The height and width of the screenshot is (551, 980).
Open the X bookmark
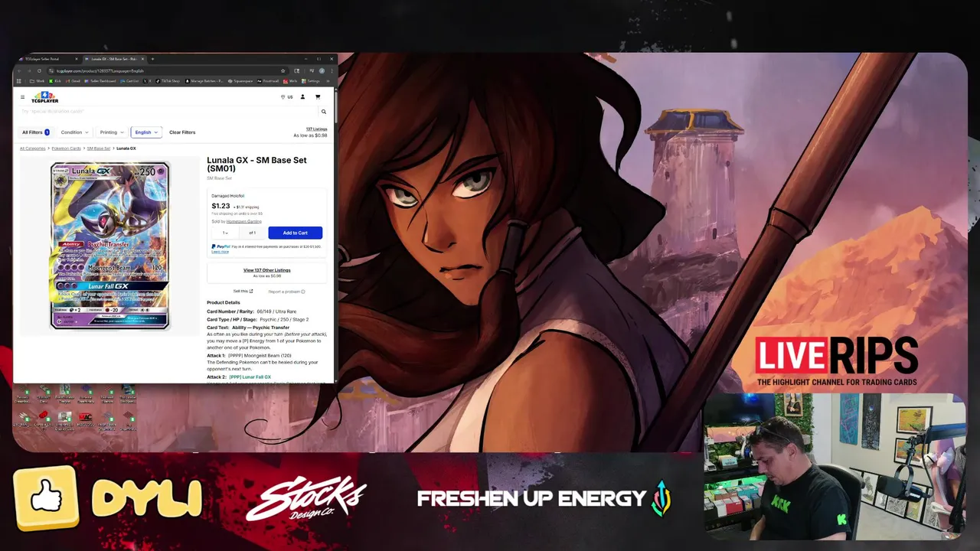pyautogui.click(x=147, y=81)
